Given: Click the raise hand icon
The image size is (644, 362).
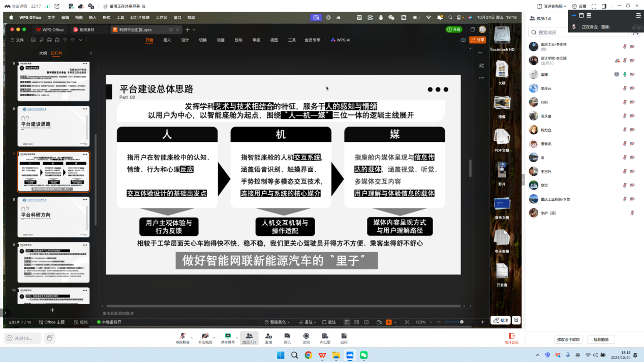Looking at the screenshot, I should (x=49, y=338).
